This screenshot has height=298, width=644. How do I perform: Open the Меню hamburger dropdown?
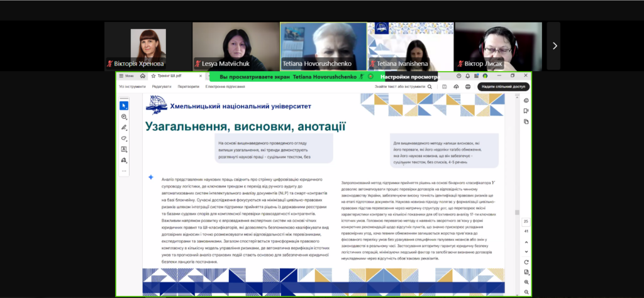click(x=126, y=76)
